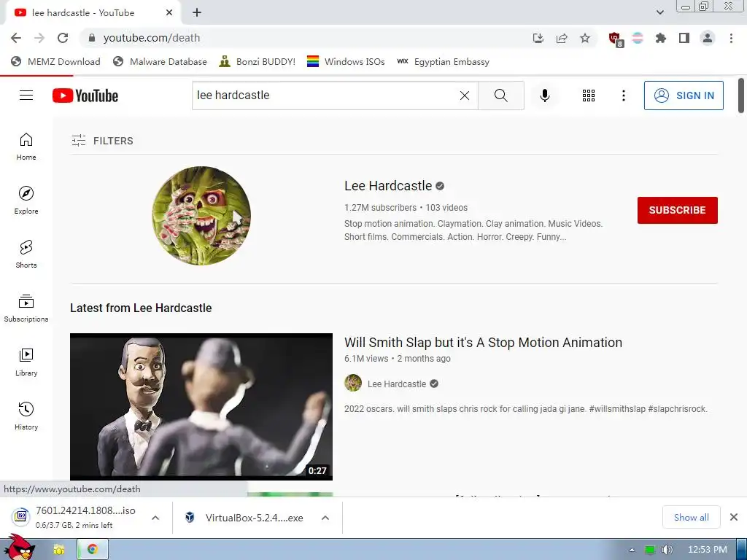Click the #willsmithslap hashtag
747x560 pixels.
coord(617,409)
